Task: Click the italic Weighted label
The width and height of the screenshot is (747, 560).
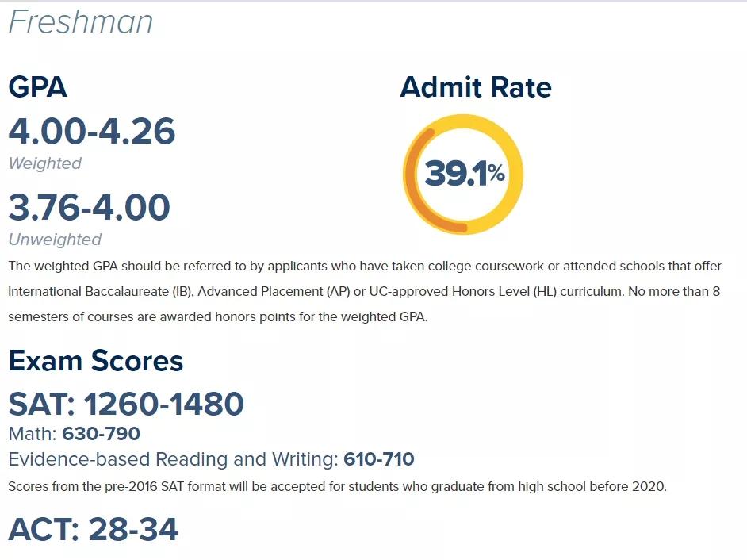Action: 45,163
